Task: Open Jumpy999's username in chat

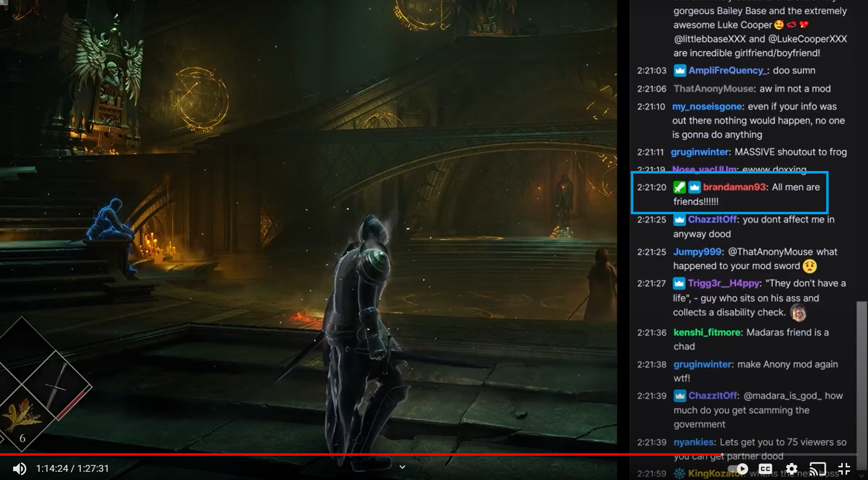Action: coord(697,252)
